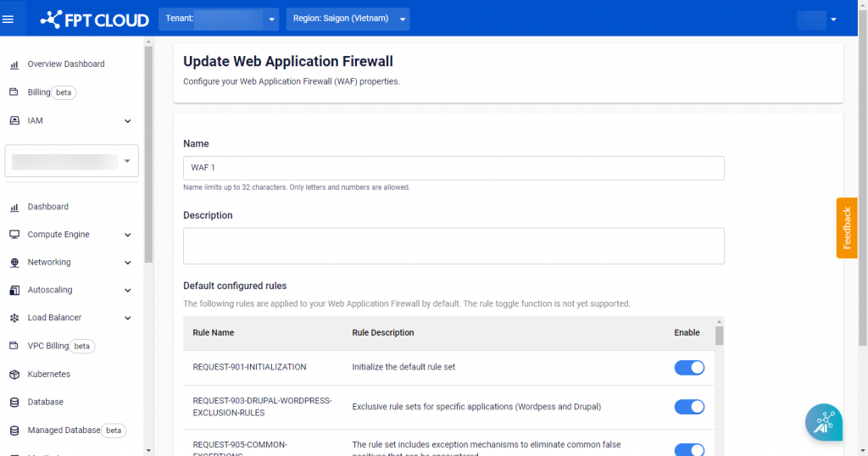Viewport: 868px width, 456px height.
Task: Open Billing in the sidebar
Action: click(x=39, y=92)
